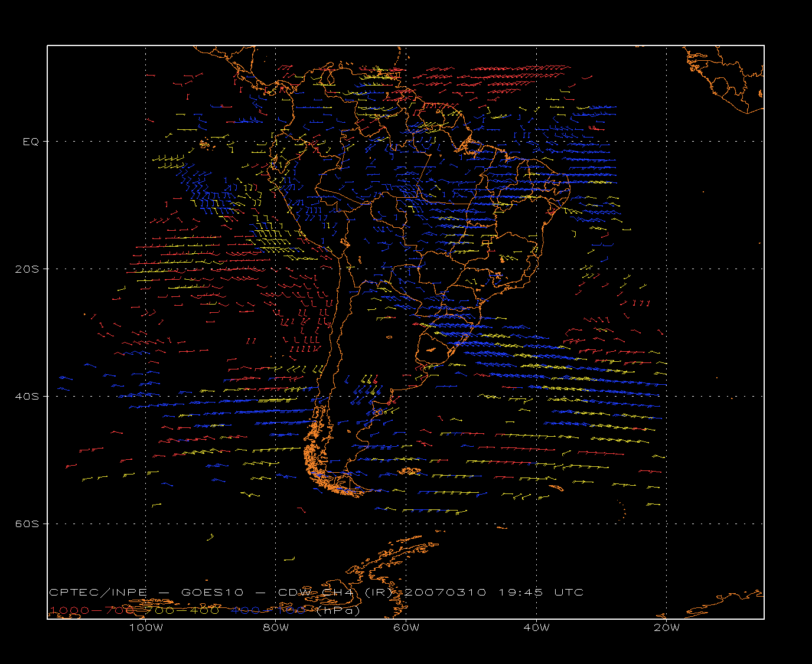This screenshot has width=812, height=664.
Task: Click the GOES10 satellite name
Action: pos(213,592)
